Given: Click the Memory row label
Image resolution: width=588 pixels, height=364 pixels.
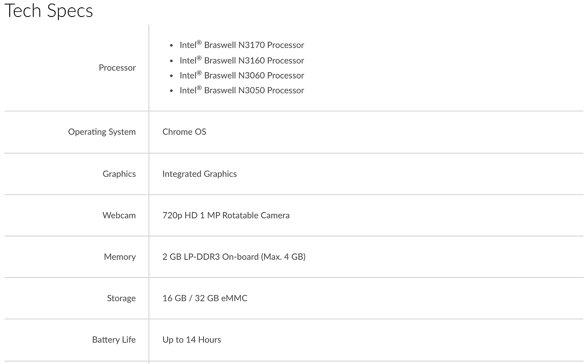Looking at the screenshot, I should pyautogui.click(x=119, y=257).
